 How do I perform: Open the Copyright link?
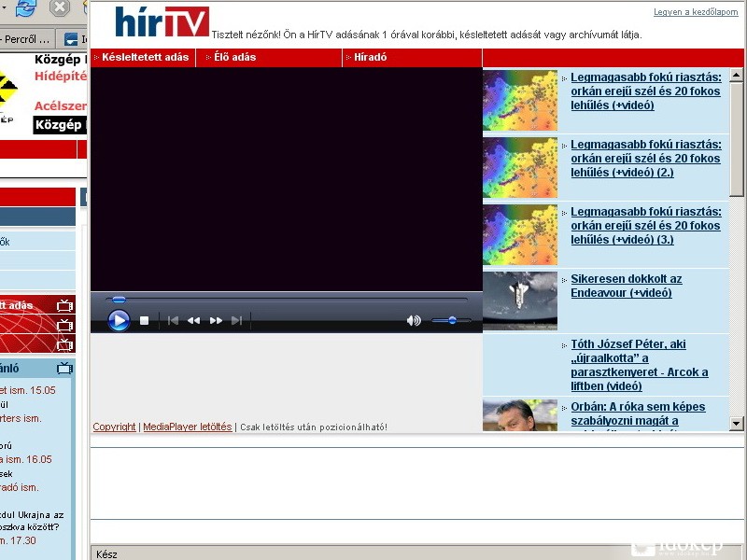[x=113, y=427]
